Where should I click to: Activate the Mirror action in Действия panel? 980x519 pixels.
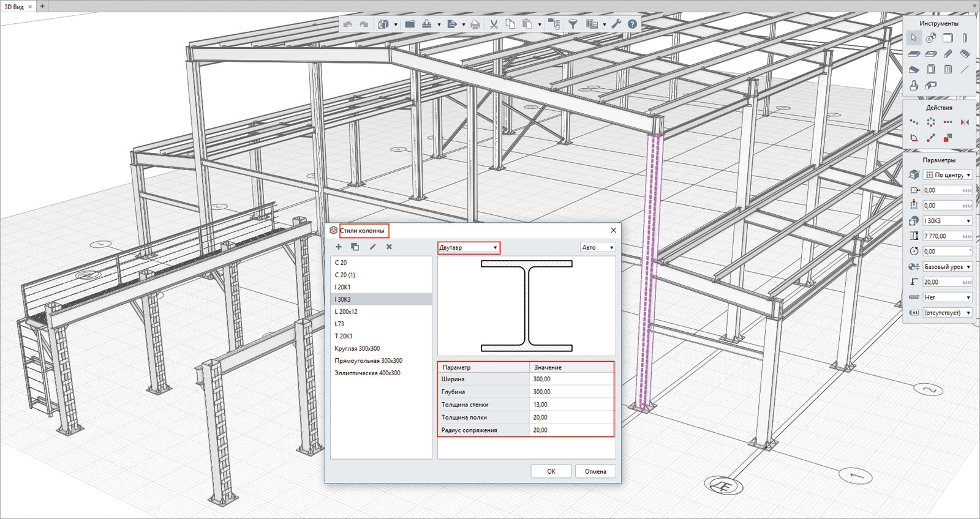pos(965,122)
